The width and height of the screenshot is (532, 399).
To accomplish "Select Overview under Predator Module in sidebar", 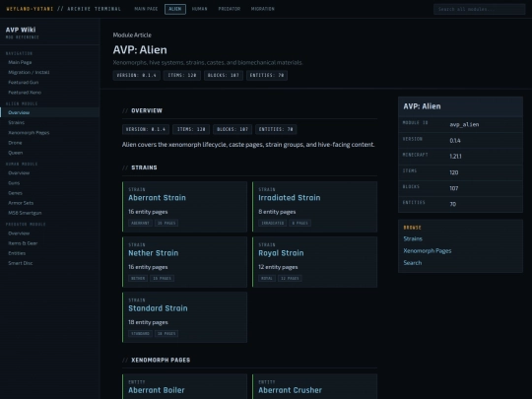I will pyautogui.click(x=19, y=233).
